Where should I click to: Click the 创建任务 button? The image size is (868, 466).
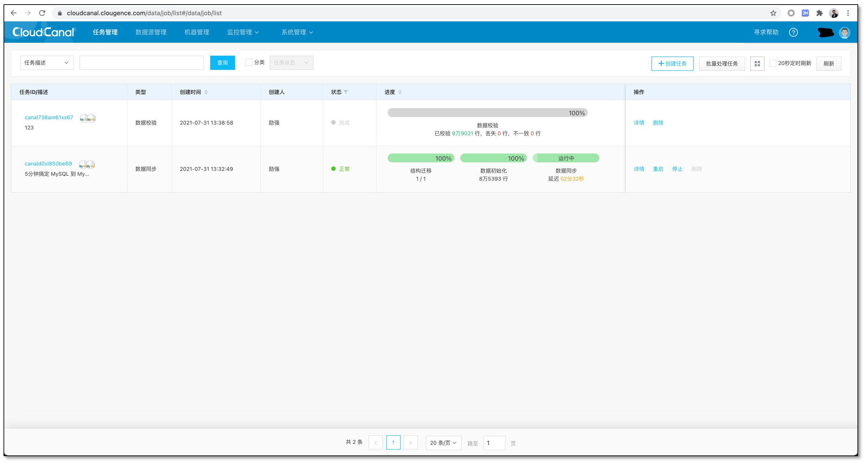pyautogui.click(x=672, y=64)
